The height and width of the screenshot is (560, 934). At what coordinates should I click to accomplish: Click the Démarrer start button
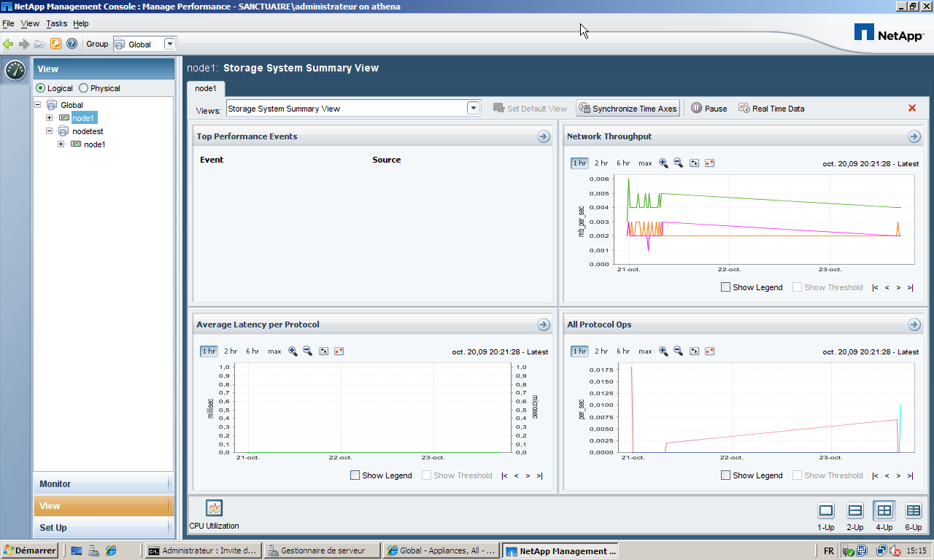[30, 551]
